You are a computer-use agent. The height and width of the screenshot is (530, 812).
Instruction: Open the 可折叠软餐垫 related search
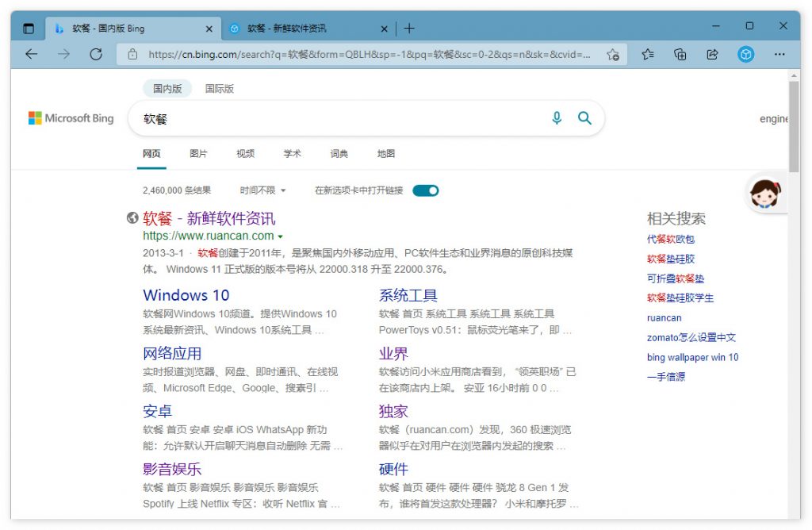676,278
